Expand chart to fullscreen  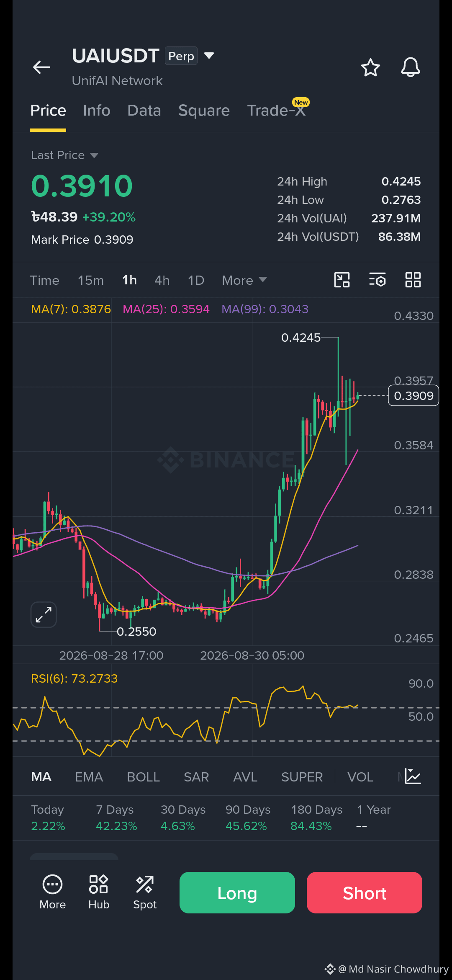[x=44, y=615]
